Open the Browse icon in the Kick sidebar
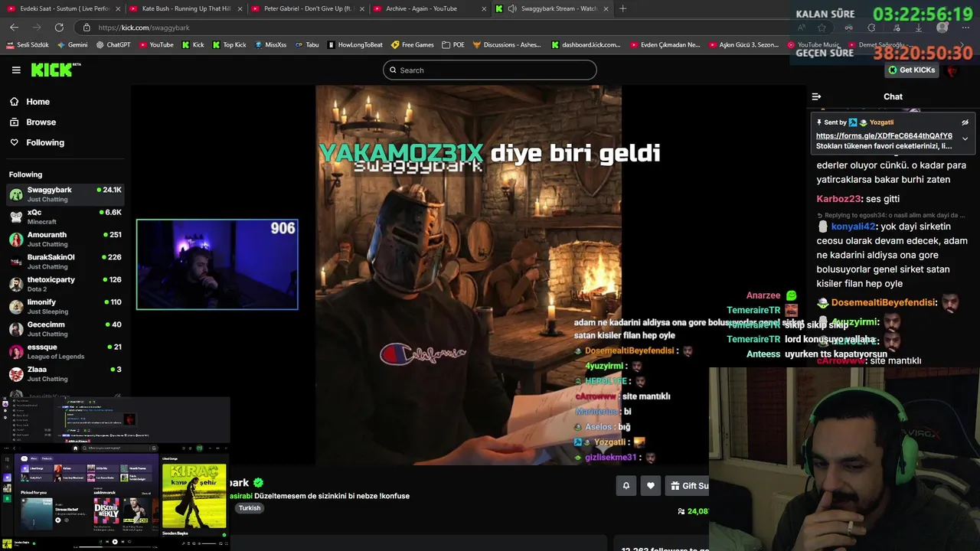The image size is (980, 551). 15,122
